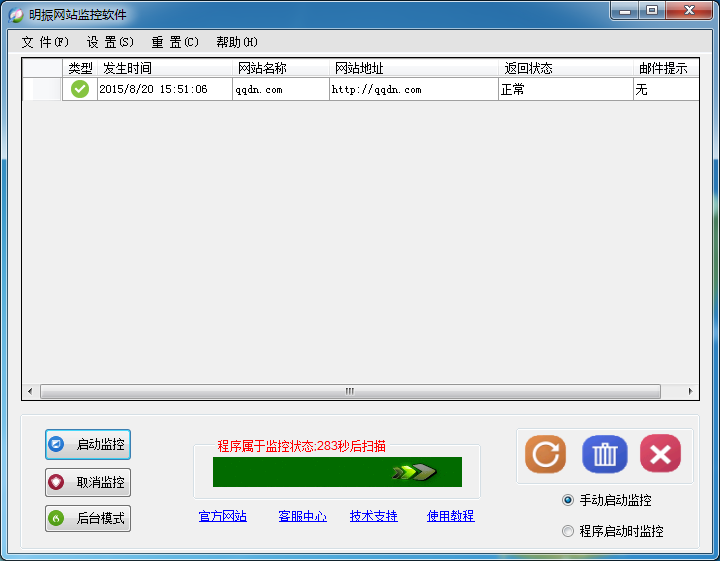Image resolution: width=720 pixels, height=561 pixels.
Task: Click the blue trash bin icon
Action: pos(604,454)
